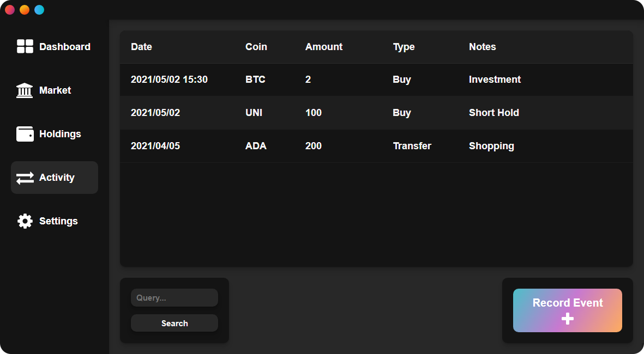Focus the Query input field
The image size is (644, 354).
[174, 298]
